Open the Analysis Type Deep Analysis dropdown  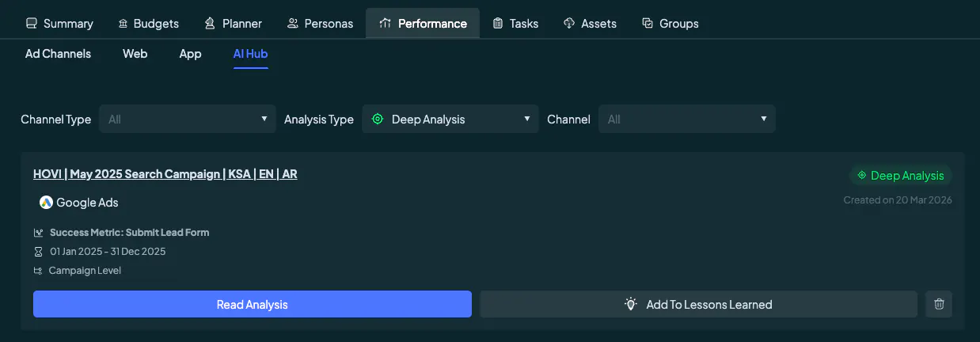click(450, 119)
